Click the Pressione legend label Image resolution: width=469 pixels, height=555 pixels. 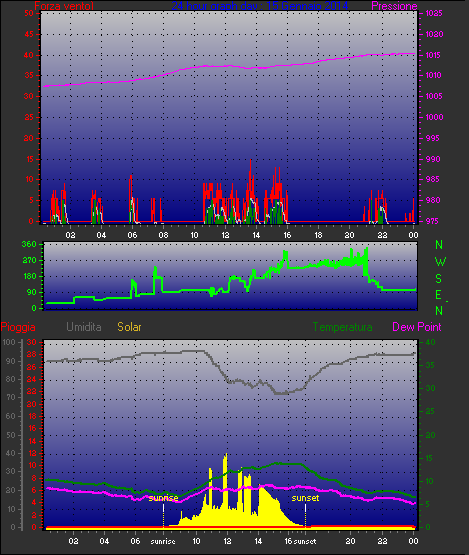click(x=394, y=6)
